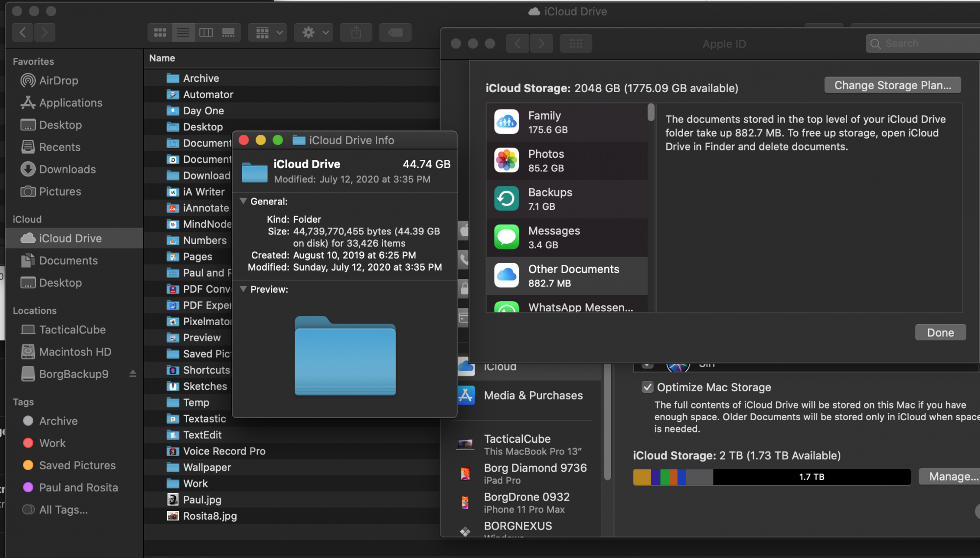980x558 pixels.
Task: Switch Finder to gallery view
Action: coord(229,32)
